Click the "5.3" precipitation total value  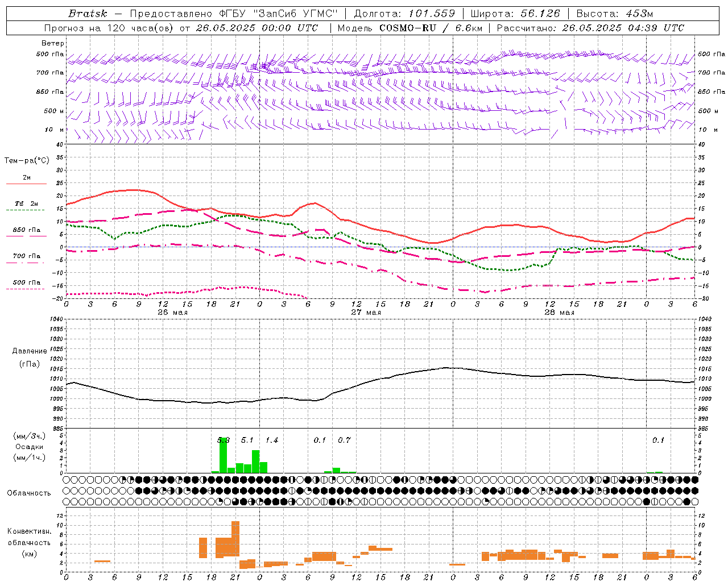[x=224, y=440]
